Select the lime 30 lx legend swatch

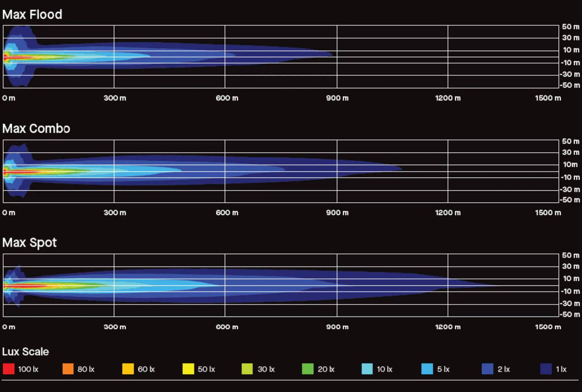[x=247, y=369]
